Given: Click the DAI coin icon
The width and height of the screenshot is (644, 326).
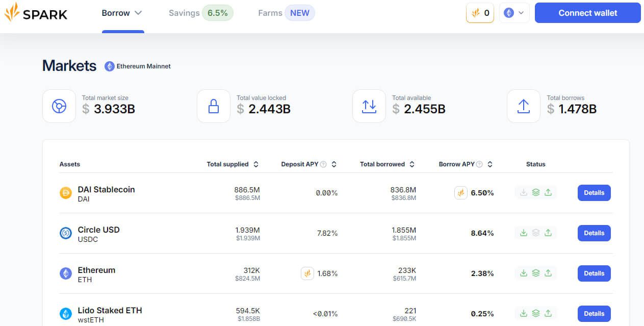Looking at the screenshot, I should (66, 193).
